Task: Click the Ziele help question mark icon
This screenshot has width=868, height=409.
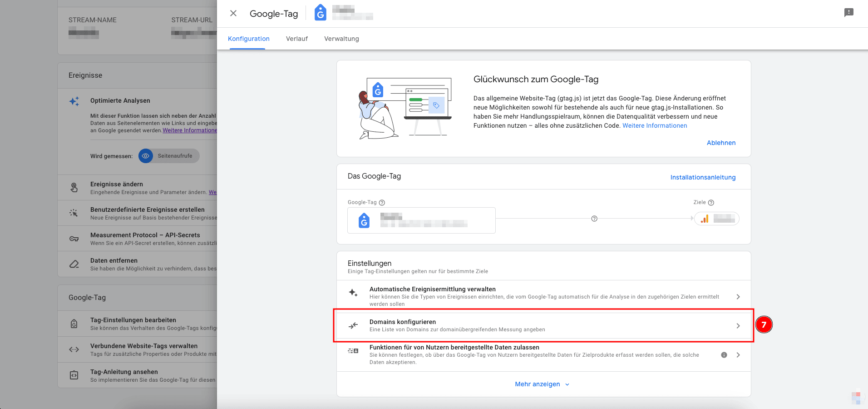Action: [x=711, y=203]
